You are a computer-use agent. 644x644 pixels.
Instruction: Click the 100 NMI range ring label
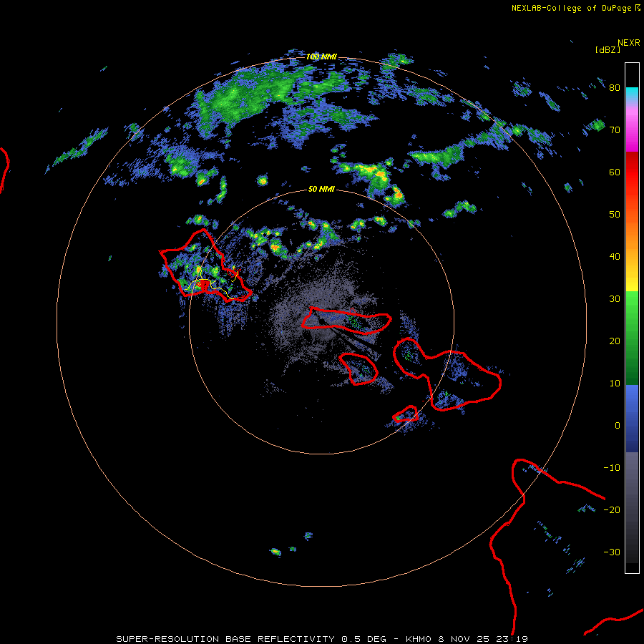[321, 57]
